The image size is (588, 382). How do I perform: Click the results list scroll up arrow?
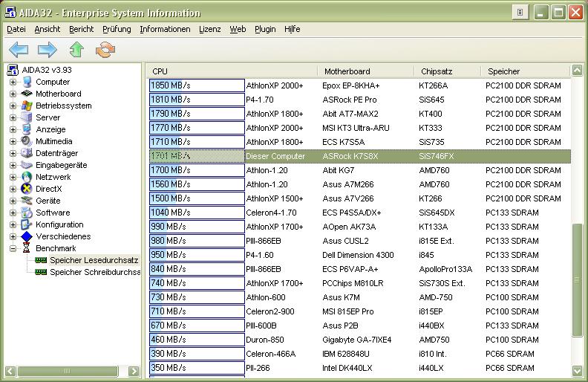577,70
